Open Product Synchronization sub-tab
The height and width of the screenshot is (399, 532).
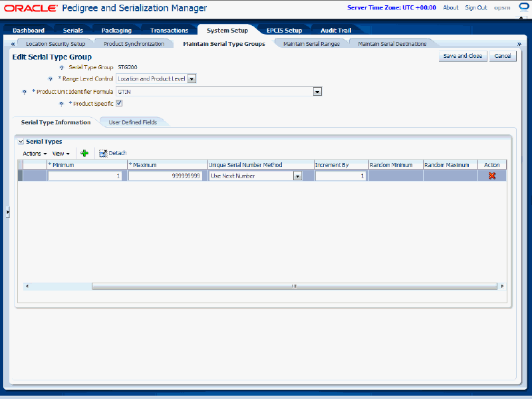(134, 44)
